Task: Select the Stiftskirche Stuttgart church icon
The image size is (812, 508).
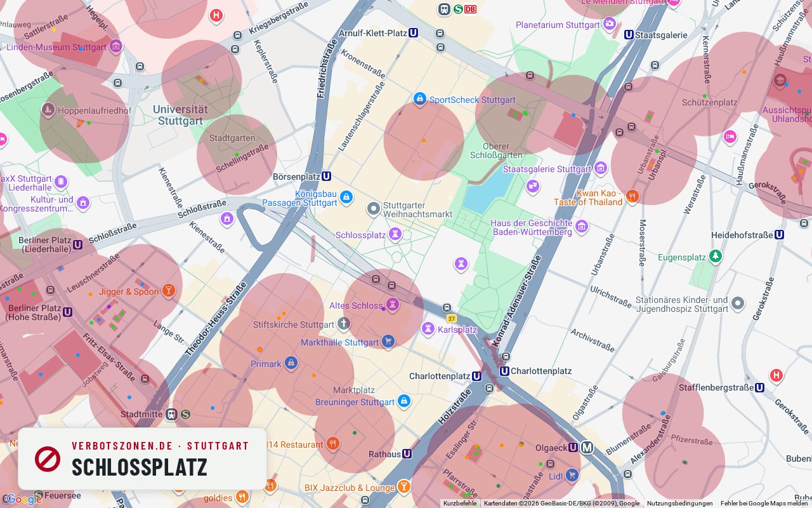Action: coord(343,324)
